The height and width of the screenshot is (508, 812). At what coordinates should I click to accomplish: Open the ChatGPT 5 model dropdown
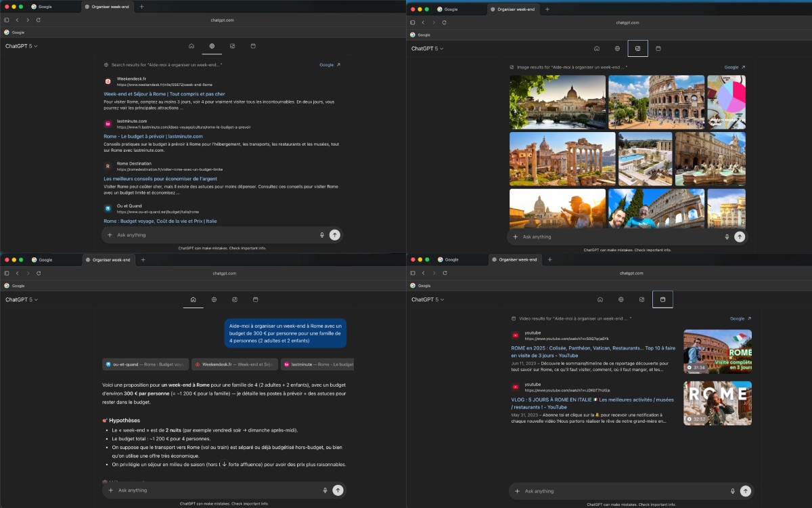tap(21, 45)
